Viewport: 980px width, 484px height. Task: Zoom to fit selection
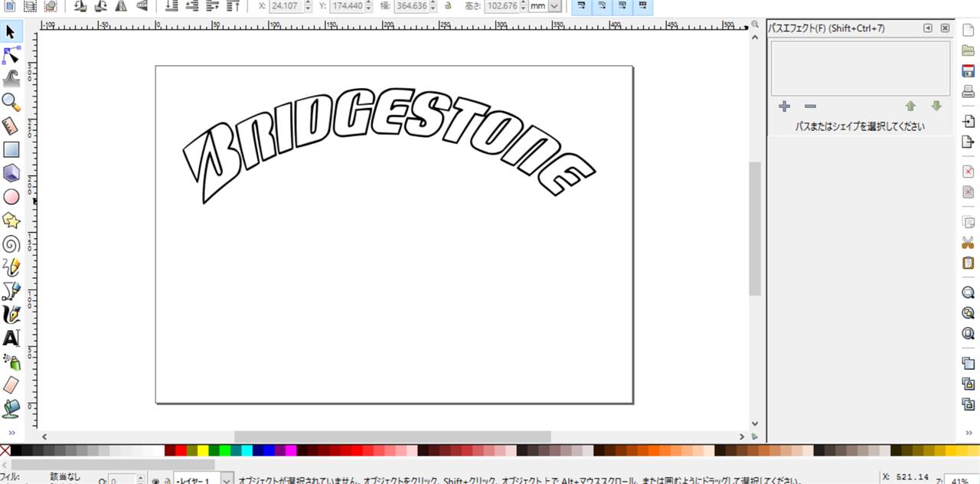coord(968,293)
